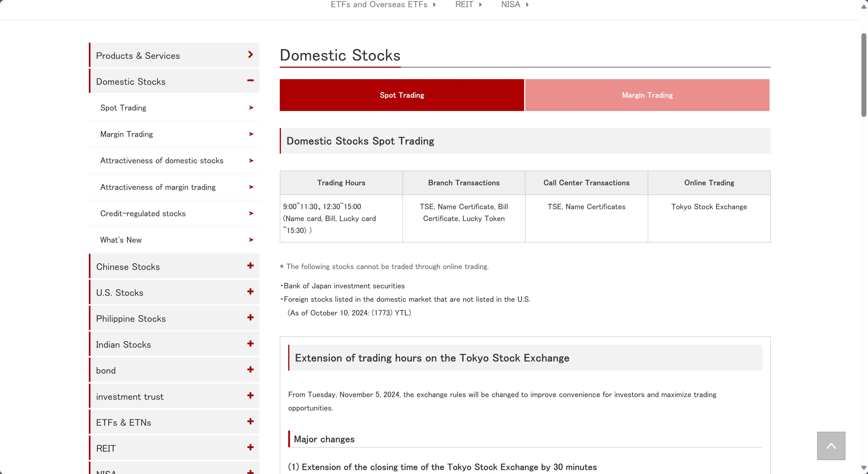This screenshot has width=868, height=474.
Task: Expand investment trust with the plus icon
Action: point(250,396)
